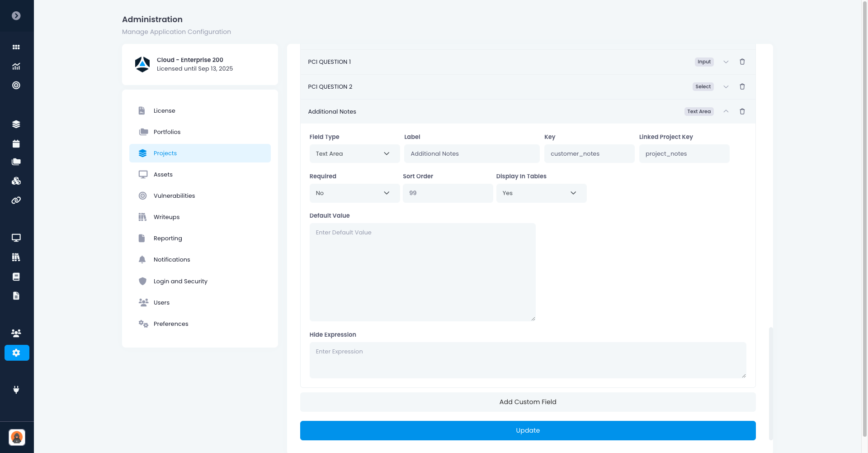Screen dimensions: 868x453
Task: Expand the PCI QUESTION 1 field row
Action: click(x=726, y=62)
